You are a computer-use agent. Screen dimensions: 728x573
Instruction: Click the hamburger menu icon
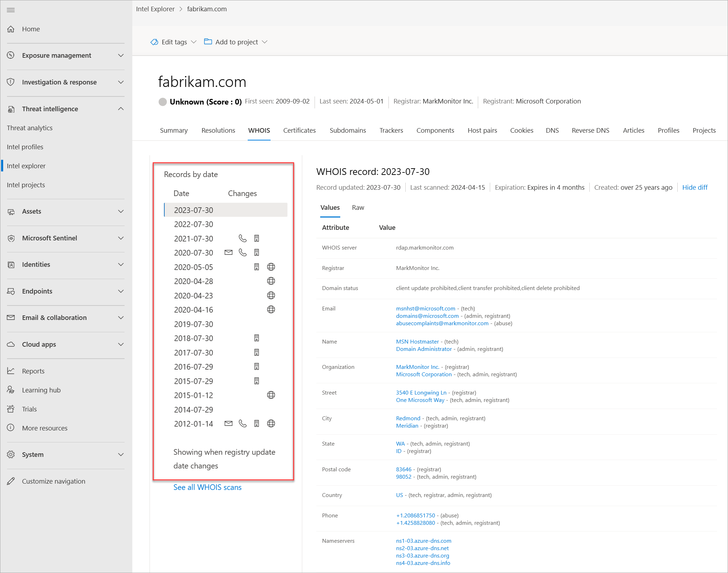click(11, 10)
